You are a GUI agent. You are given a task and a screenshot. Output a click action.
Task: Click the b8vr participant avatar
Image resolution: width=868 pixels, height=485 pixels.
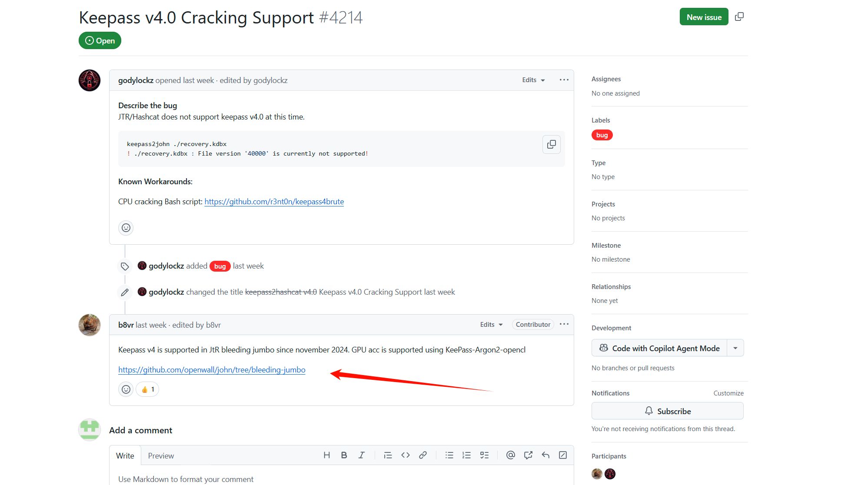597,474
